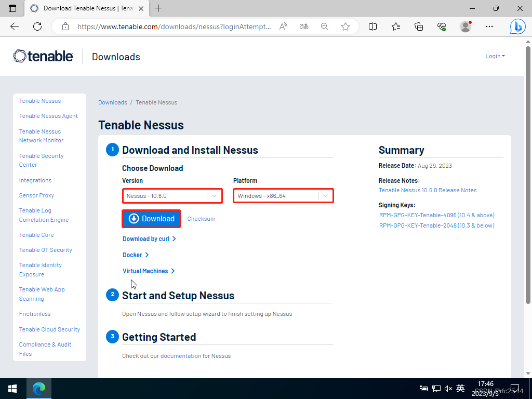
Task: Open Browser essentials heart icon
Action: point(442,26)
